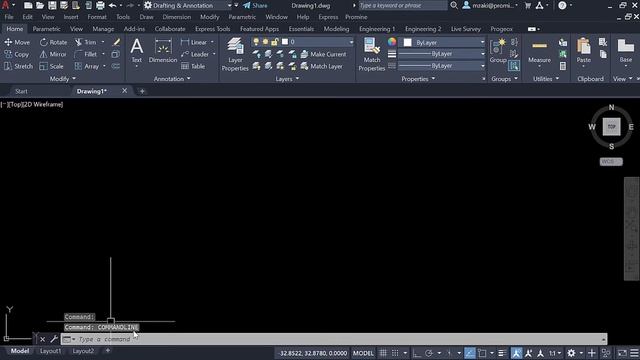Click the Group tool

coord(498,51)
